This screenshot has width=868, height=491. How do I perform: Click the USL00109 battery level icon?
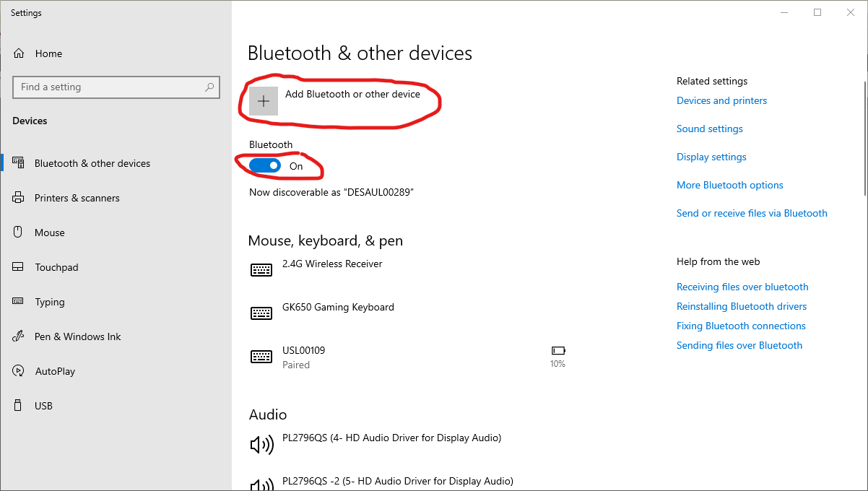click(557, 351)
